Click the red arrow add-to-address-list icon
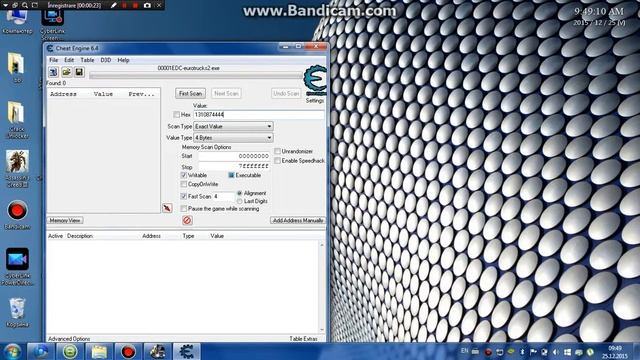This screenshot has width=640, height=360. point(167,208)
